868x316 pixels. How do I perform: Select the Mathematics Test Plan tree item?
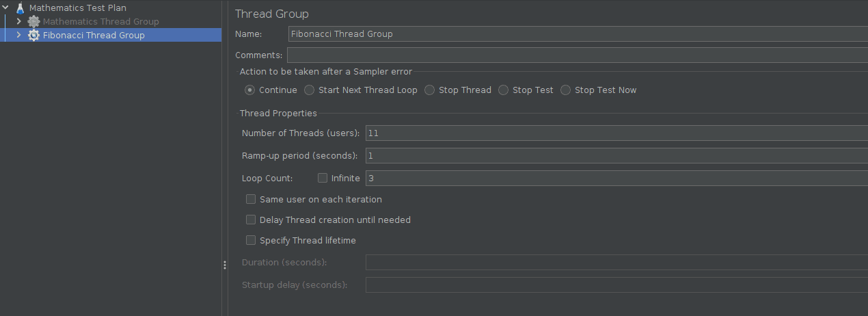point(77,8)
